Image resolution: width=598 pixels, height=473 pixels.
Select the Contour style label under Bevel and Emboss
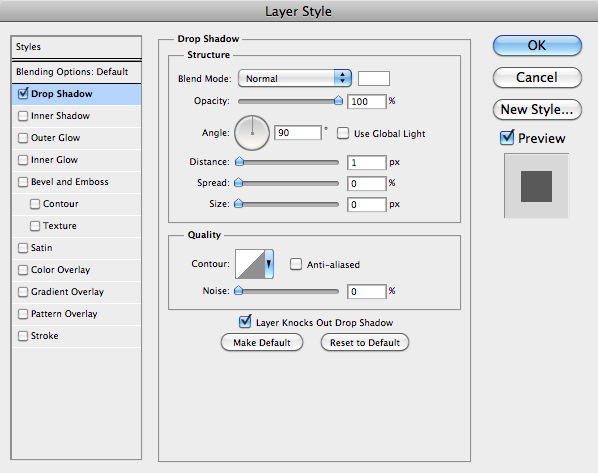[61, 204]
